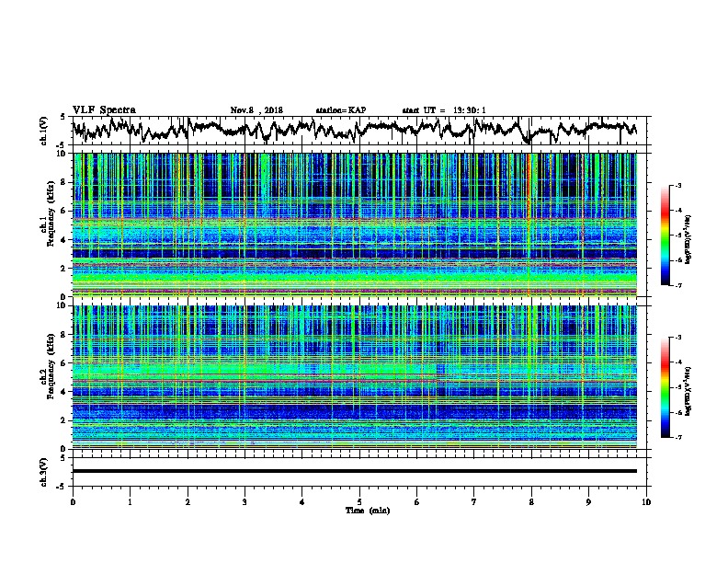Viewport: 728px width, 563px height.
Task: Click time axis tick label "0"
Action: click(73, 501)
